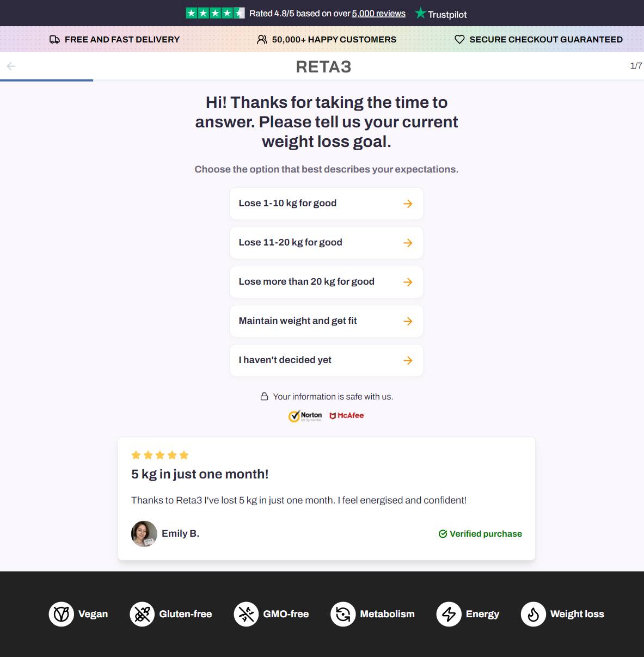This screenshot has width=644, height=657.
Task: Click the '5 kg in just one month!' heading
Action: click(200, 474)
